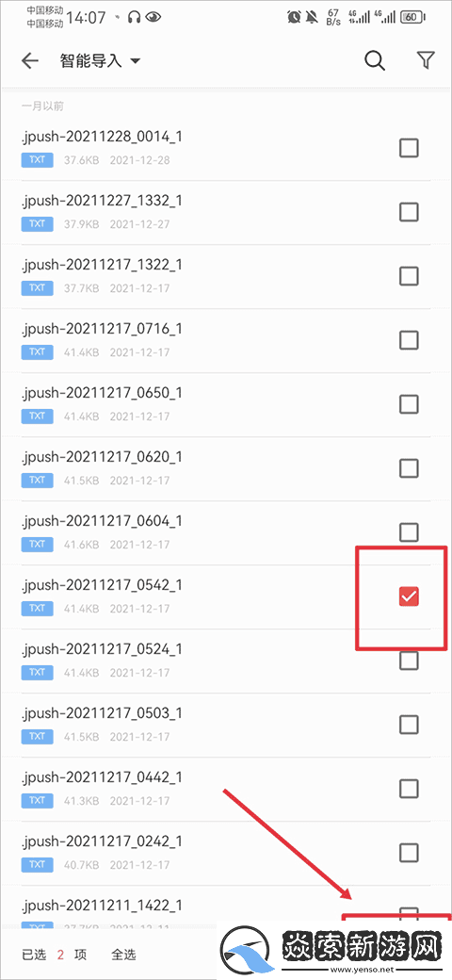Tick the .jpush-20211217_0242_1 checkbox
The width and height of the screenshot is (452, 980).
[x=409, y=853]
